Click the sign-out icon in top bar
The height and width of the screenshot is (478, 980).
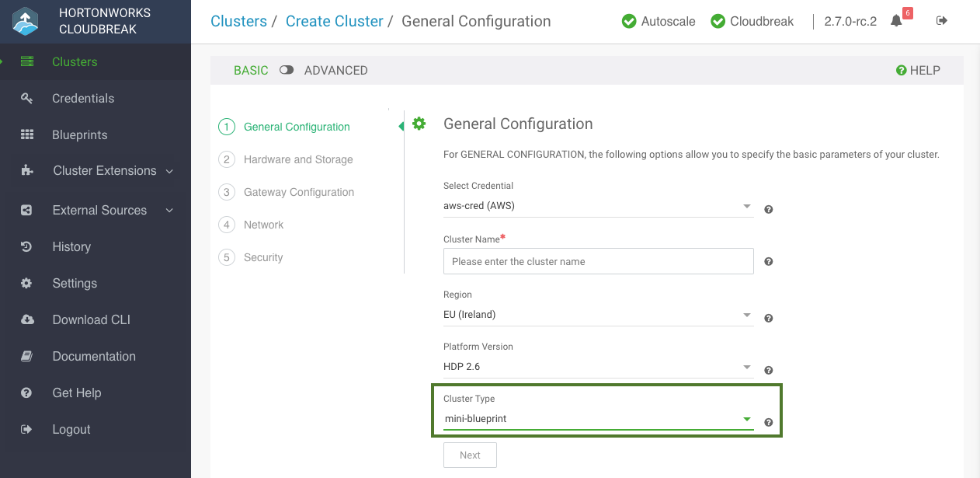pyautogui.click(x=942, y=21)
